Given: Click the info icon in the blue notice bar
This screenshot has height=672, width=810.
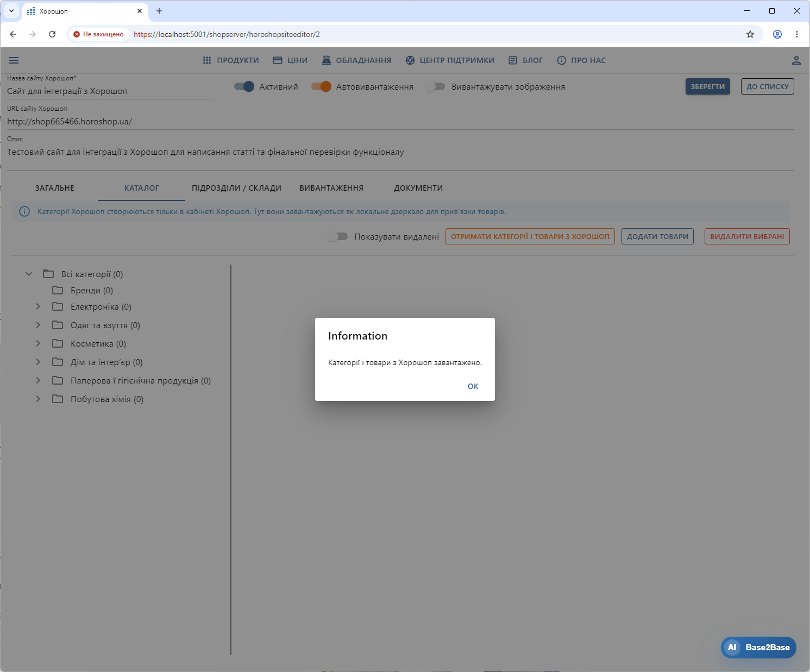Looking at the screenshot, I should tap(24, 211).
